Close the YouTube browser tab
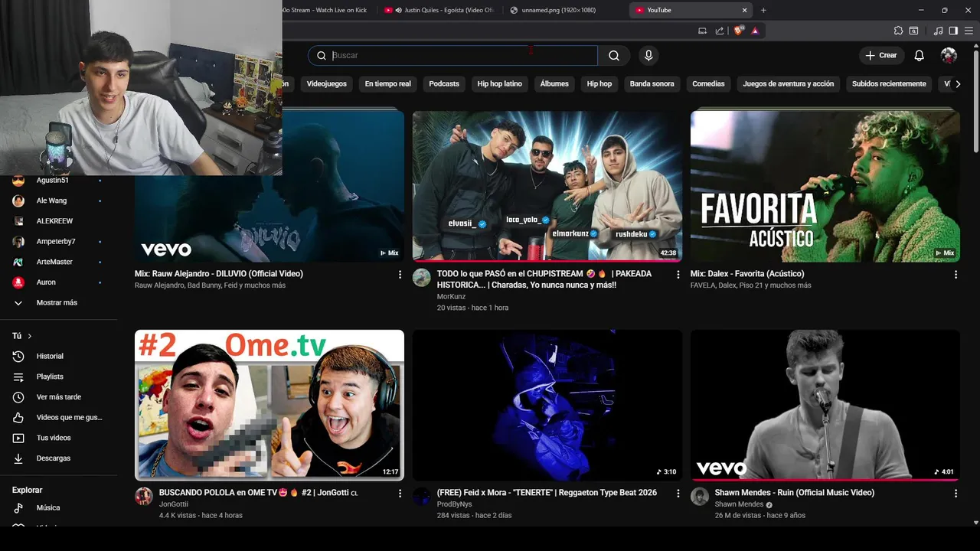Viewport: 980px width, 551px height. tap(744, 10)
